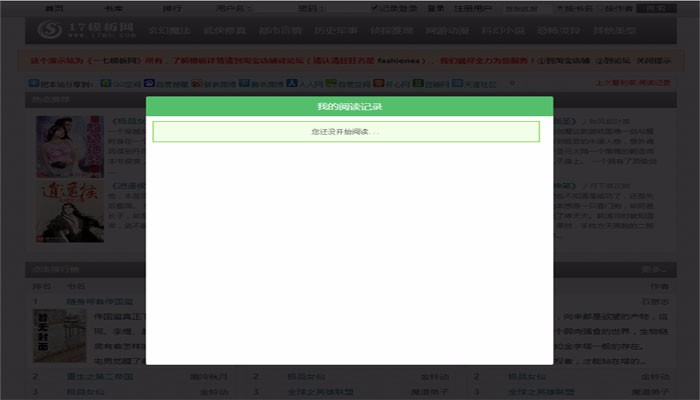Go to the 恐怖灵异 category
The width and height of the screenshot is (700, 400).
click(x=558, y=30)
